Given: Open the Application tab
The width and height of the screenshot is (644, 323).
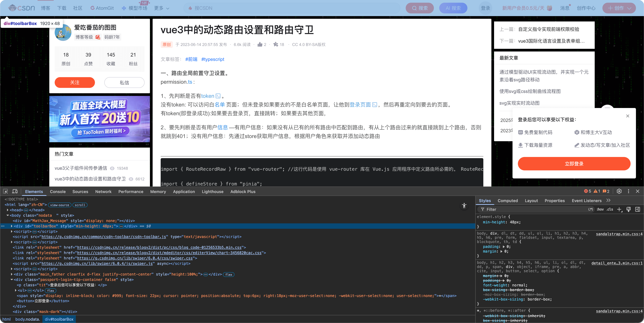Looking at the screenshot, I should (x=184, y=192).
